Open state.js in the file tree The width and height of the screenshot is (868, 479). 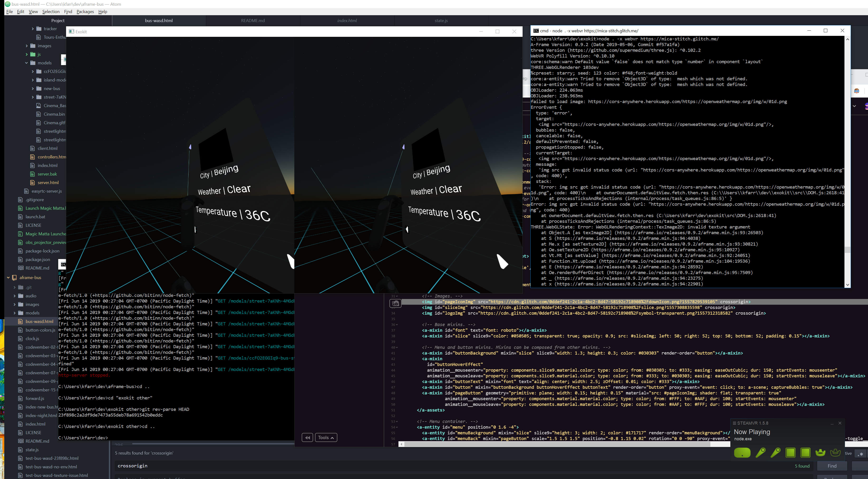pyautogui.click(x=32, y=450)
